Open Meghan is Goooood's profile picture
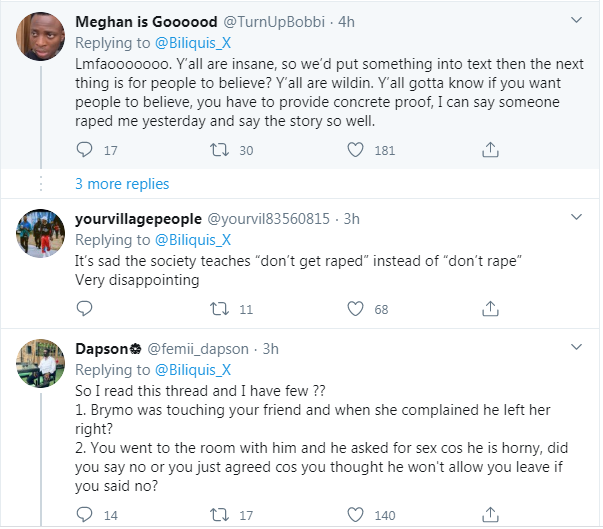This screenshot has height=529, width=603. (x=40, y=37)
